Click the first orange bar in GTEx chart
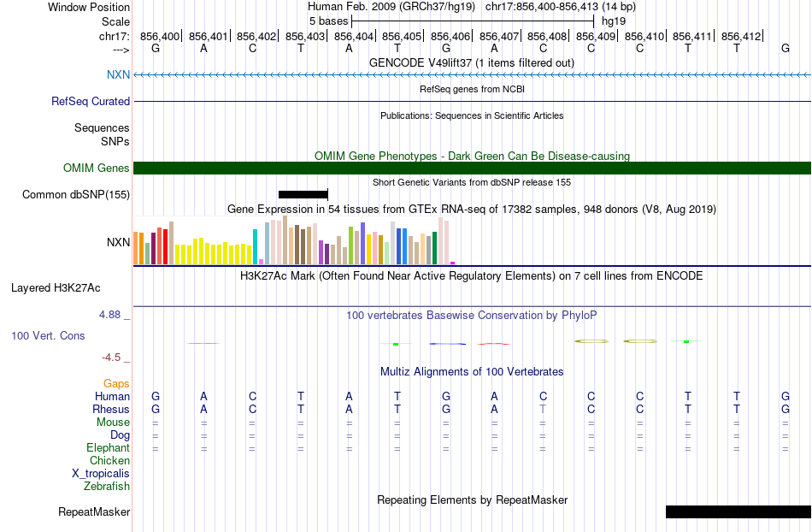The height and width of the screenshot is (532, 812). pos(136,248)
